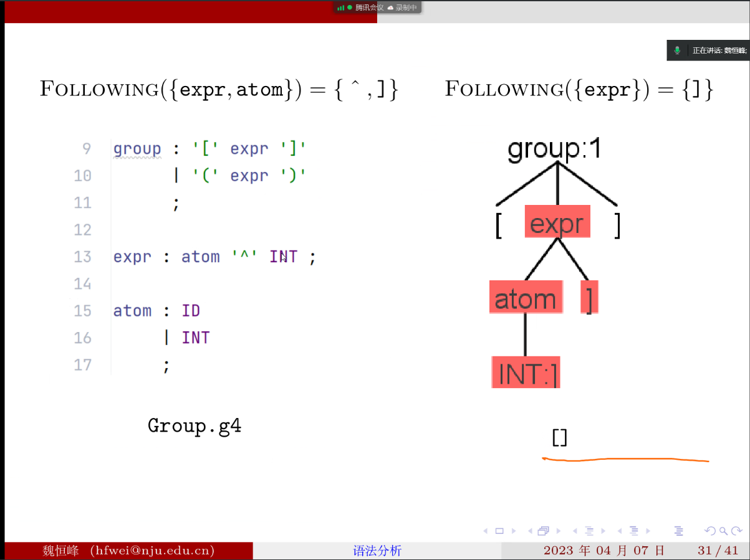This screenshot has width=750, height=560.
Task: Click the green connection status dot
Action: click(x=349, y=7)
